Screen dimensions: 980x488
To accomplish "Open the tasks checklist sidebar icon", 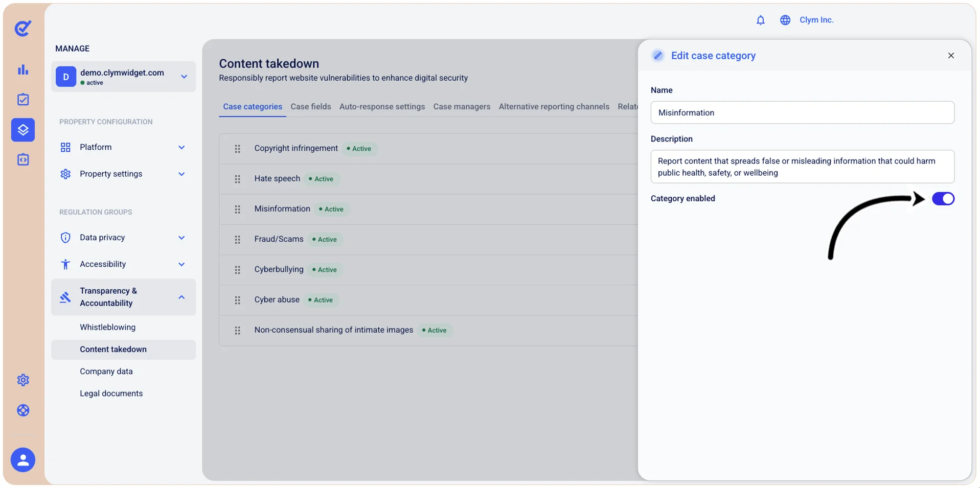I will [x=23, y=100].
